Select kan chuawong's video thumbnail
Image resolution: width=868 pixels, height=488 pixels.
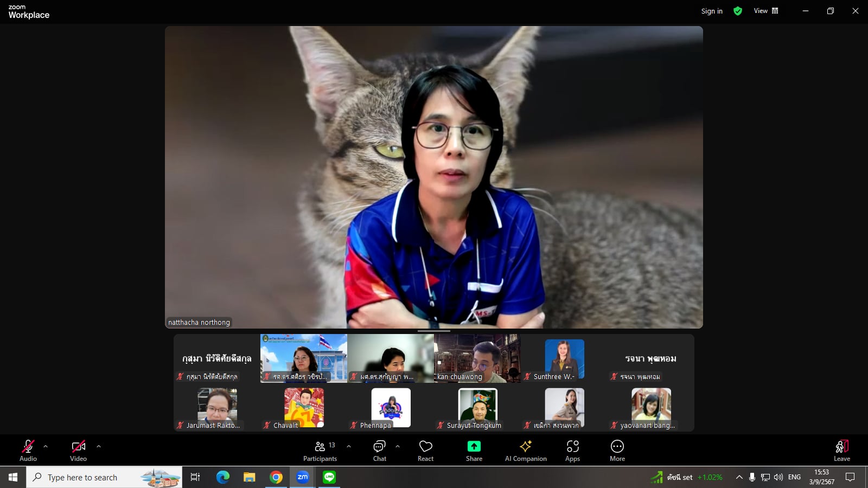point(477,358)
